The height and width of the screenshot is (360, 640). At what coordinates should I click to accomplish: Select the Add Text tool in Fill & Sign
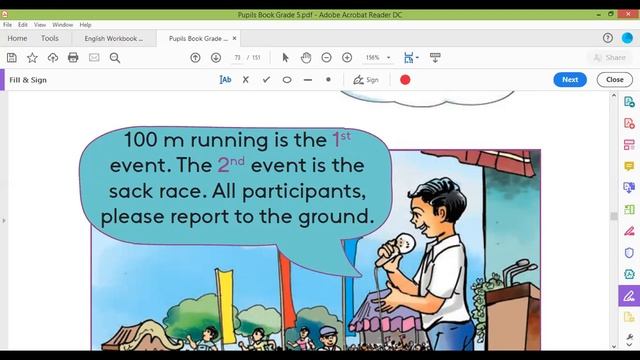225,80
